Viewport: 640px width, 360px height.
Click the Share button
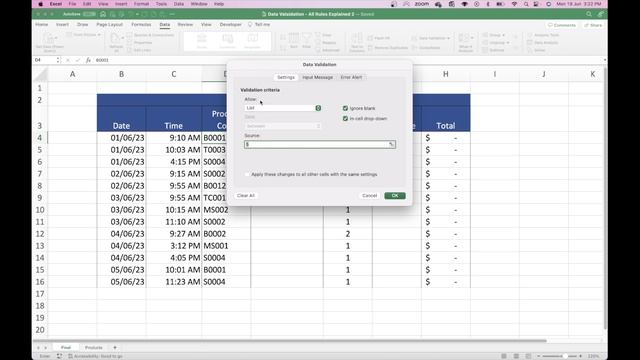(593, 25)
